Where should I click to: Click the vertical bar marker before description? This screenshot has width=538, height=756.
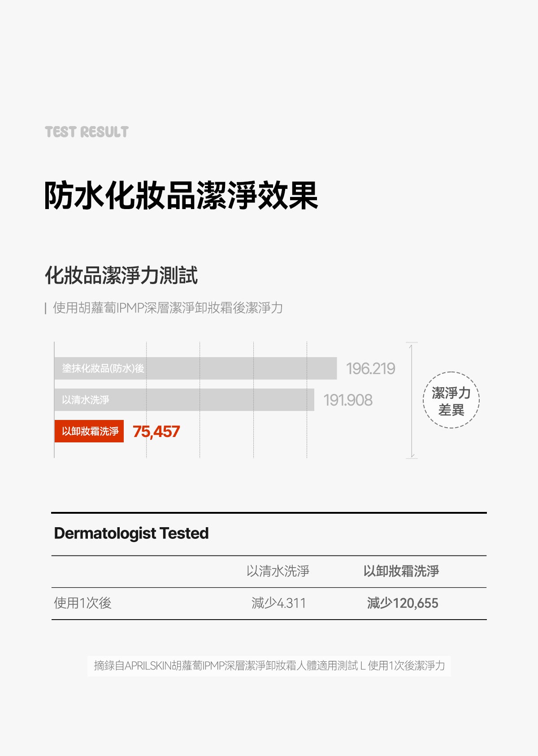pyautogui.click(x=46, y=308)
